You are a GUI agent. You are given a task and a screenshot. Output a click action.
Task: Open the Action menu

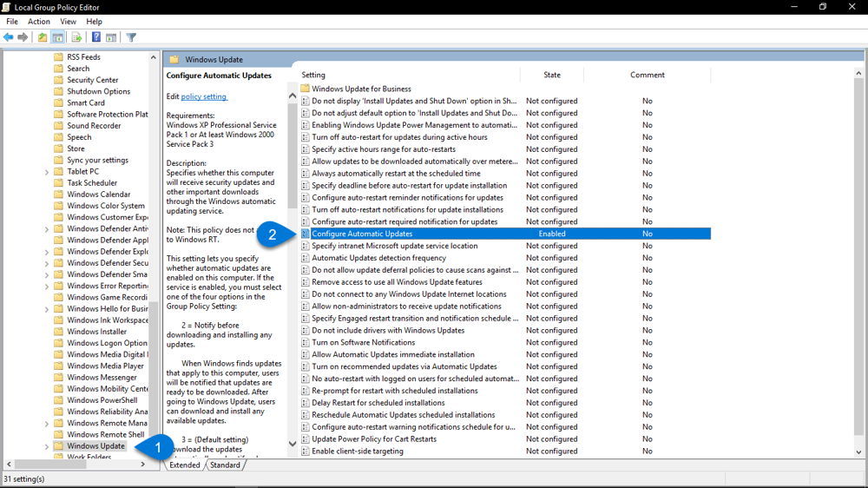[x=39, y=22]
